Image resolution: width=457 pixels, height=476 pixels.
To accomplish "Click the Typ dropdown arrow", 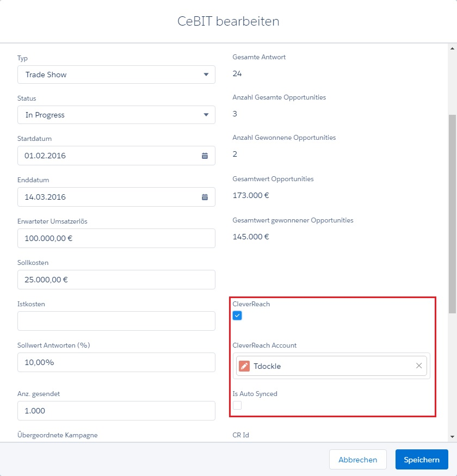I will (206, 75).
